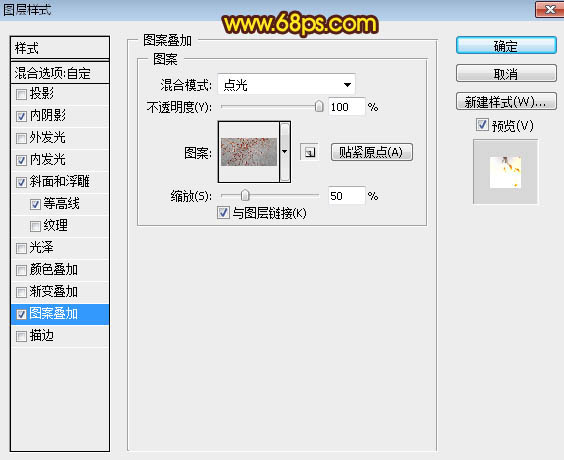Enable the 颜色叠加 checkbox
The width and height of the screenshot is (564, 460).
(x=21, y=270)
